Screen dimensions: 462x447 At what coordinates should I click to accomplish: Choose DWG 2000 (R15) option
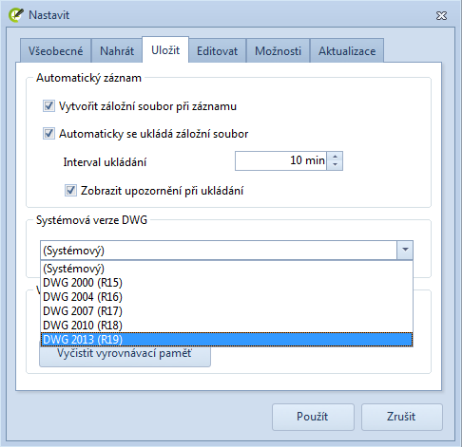tap(227, 283)
